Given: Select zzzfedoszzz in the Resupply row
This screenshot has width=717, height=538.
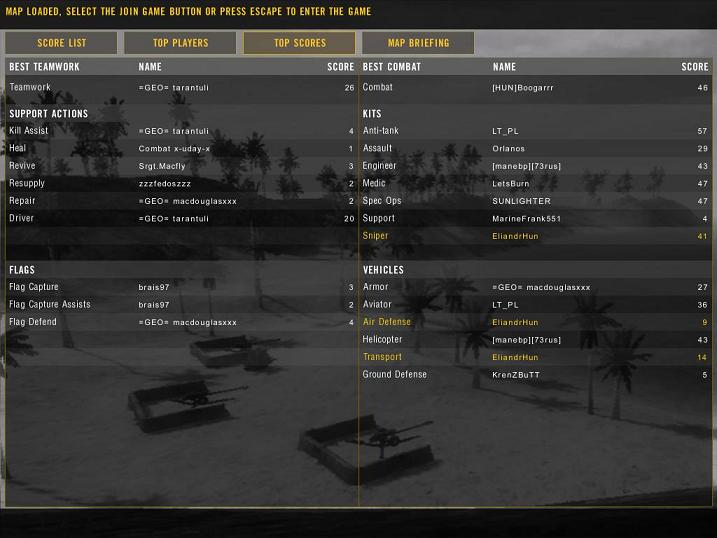Looking at the screenshot, I should coord(164,184).
